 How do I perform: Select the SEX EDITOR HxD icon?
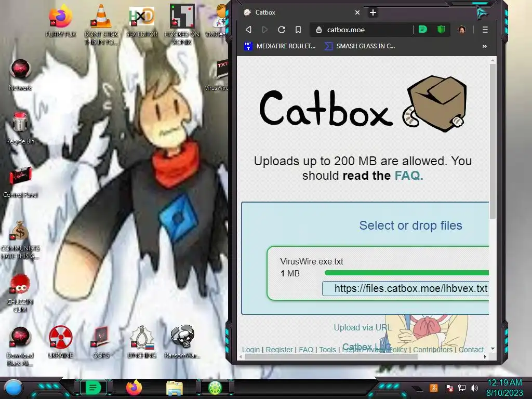pyautogui.click(x=142, y=21)
